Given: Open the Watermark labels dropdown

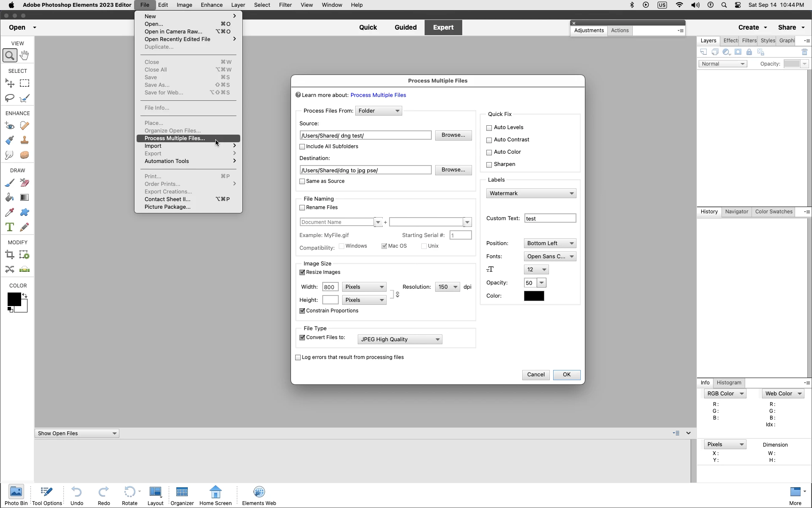Looking at the screenshot, I should click(x=531, y=193).
